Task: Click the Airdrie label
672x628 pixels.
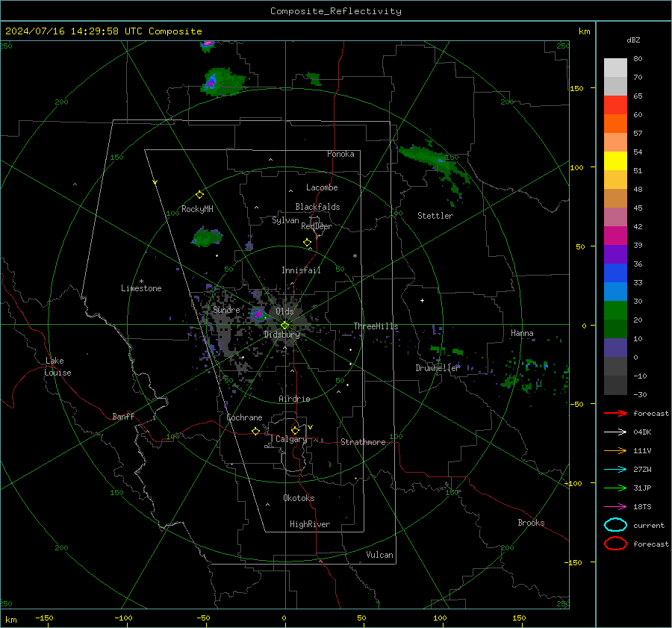Action: (294, 399)
